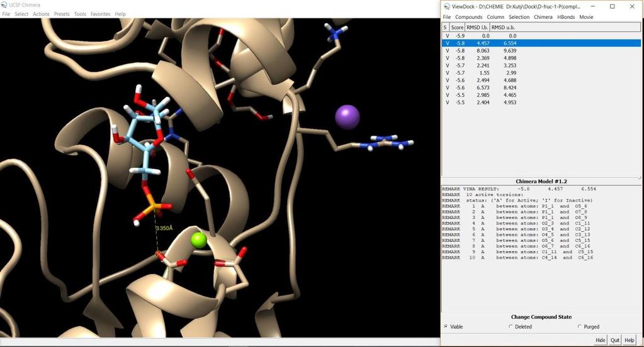Click the Quit button in ViewDock
Viewport: 644px width, 347px height.
click(x=615, y=340)
